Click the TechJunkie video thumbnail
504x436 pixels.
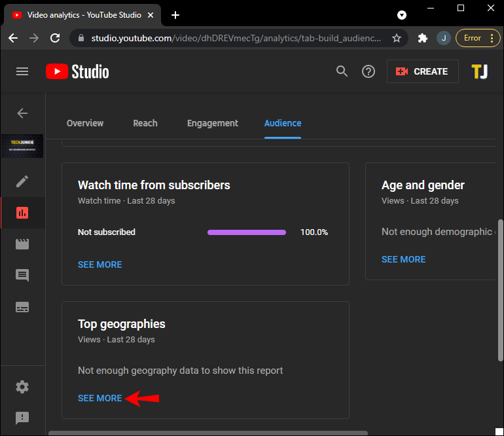(22, 146)
